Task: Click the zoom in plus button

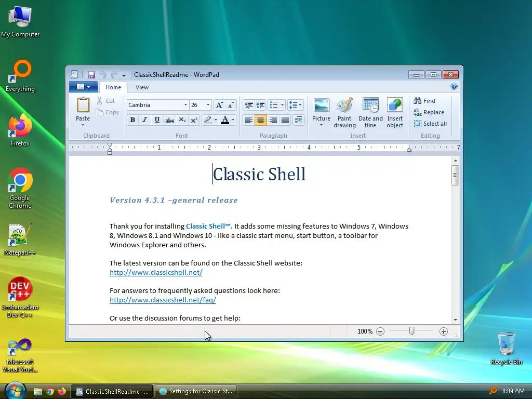Action: 444,331
